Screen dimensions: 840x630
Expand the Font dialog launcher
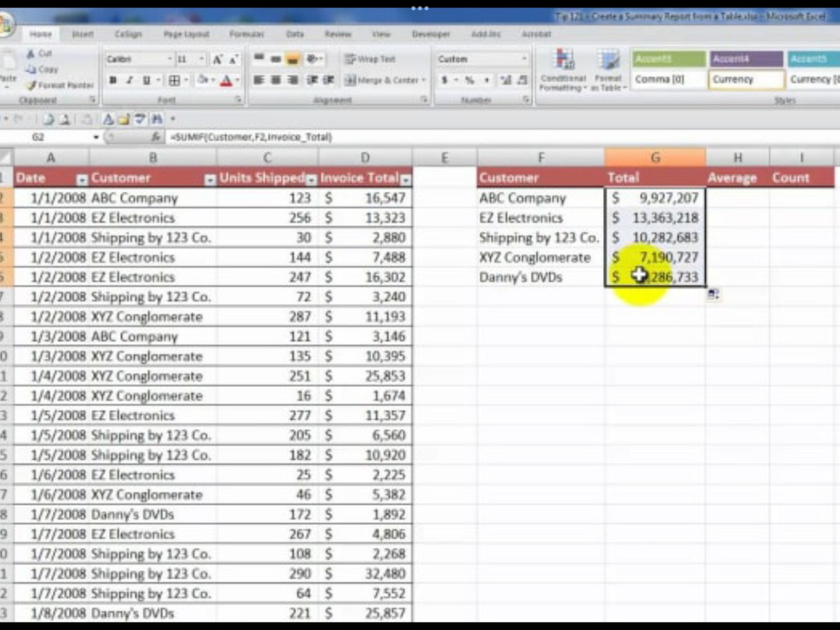coord(239,100)
